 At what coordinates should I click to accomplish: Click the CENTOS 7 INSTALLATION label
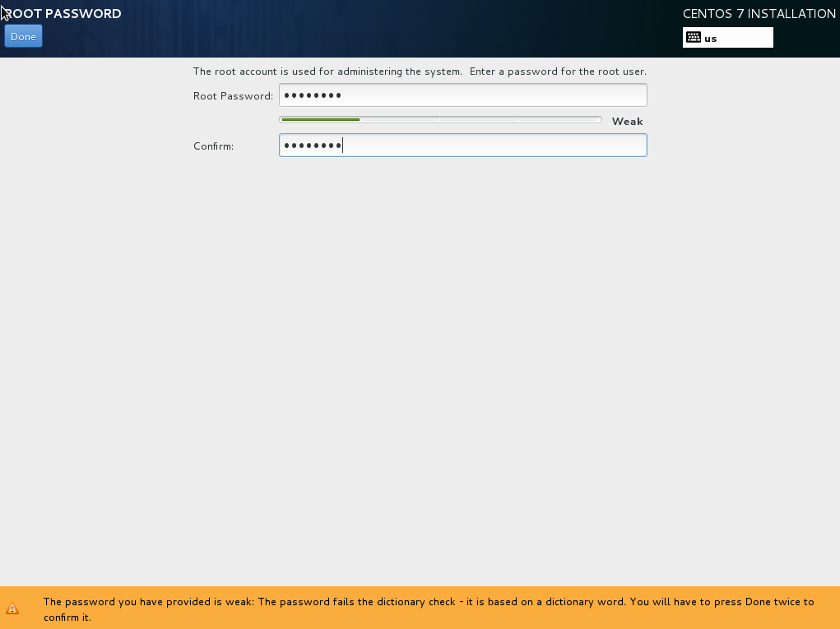click(758, 14)
